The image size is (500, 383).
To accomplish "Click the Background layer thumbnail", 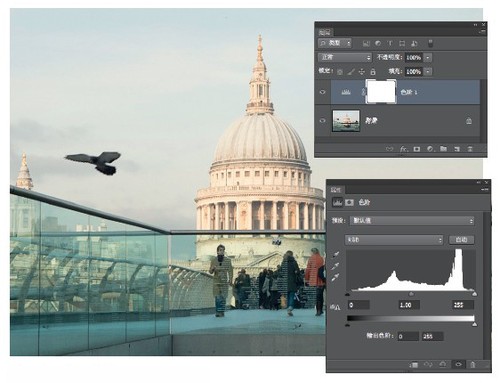I will pyautogui.click(x=346, y=121).
